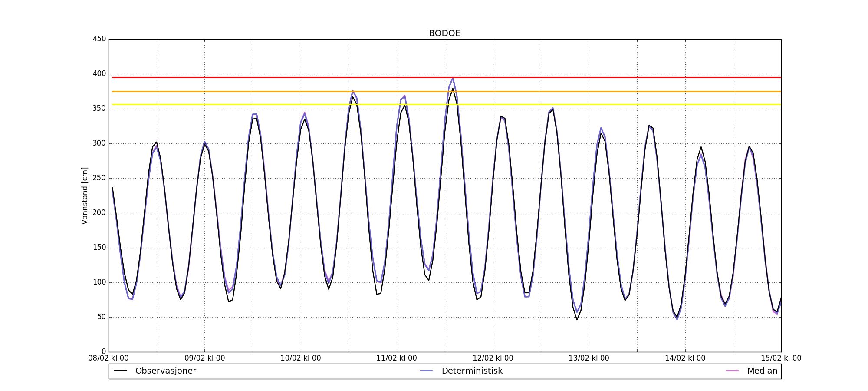Click x-axis label 14/02 kl 00
This screenshot has width=868, height=391.
(x=685, y=358)
